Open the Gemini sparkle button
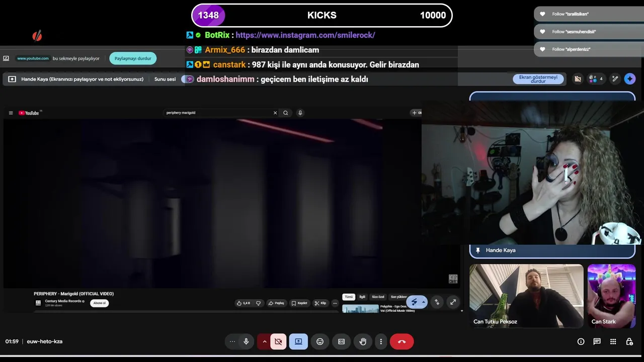Viewport: 644px width, 362px height. pos(630,79)
